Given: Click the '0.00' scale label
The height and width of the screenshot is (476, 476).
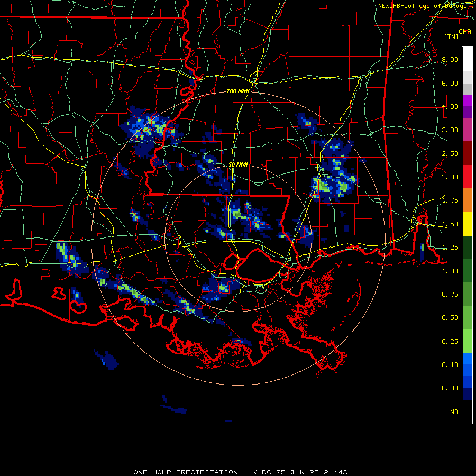Looking at the screenshot, I should (x=450, y=388).
